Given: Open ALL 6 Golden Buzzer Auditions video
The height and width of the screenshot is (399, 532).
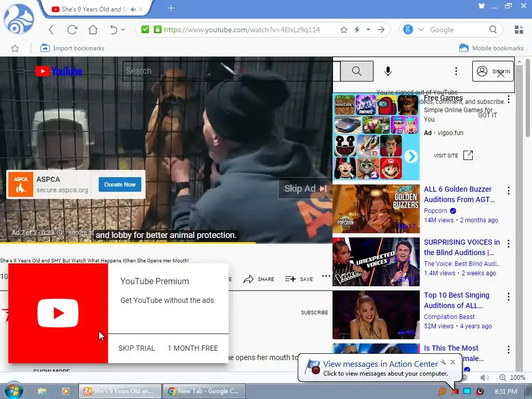Looking at the screenshot, I should [x=459, y=194].
